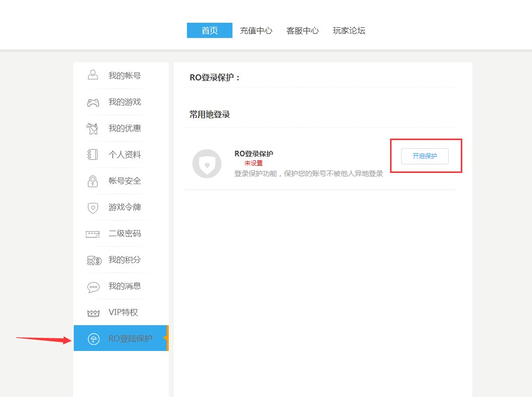
Task: Click the speech bubble icon beside 我的消息
Action: pos(93,287)
